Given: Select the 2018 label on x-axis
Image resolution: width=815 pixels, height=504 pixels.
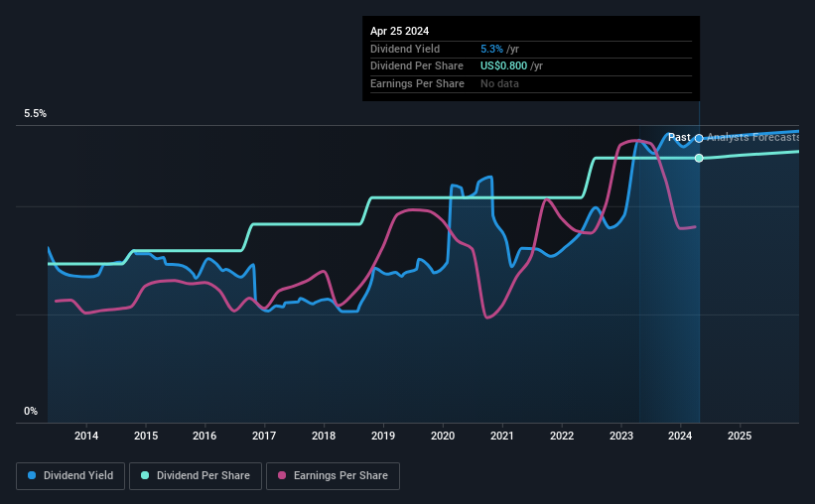Looking at the screenshot, I should click(x=324, y=436).
